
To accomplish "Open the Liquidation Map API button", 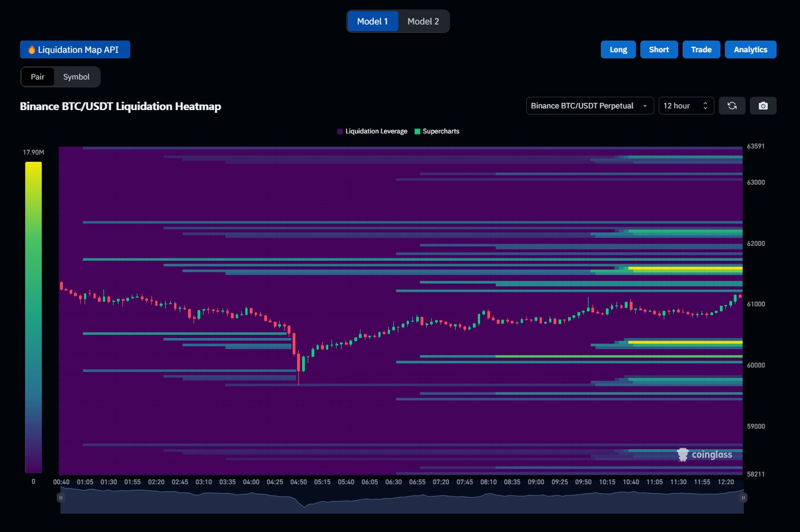I will coord(75,49).
